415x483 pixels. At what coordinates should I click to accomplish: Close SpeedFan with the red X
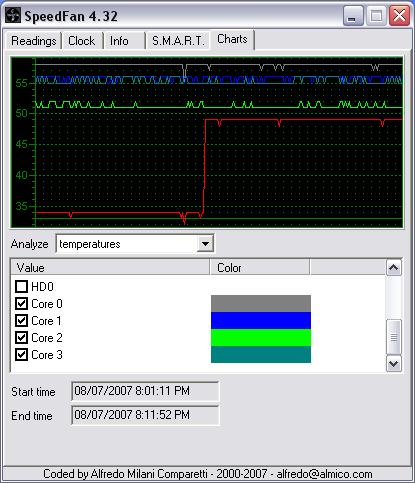(x=399, y=16)
